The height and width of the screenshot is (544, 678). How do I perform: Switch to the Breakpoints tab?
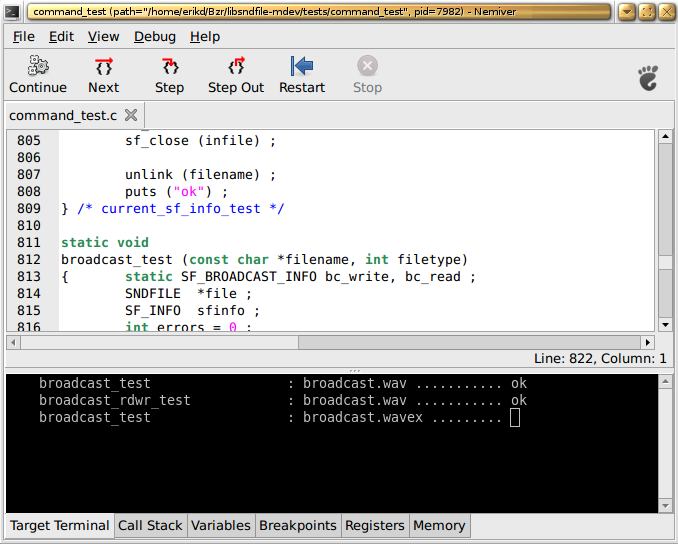pos(298,525)
